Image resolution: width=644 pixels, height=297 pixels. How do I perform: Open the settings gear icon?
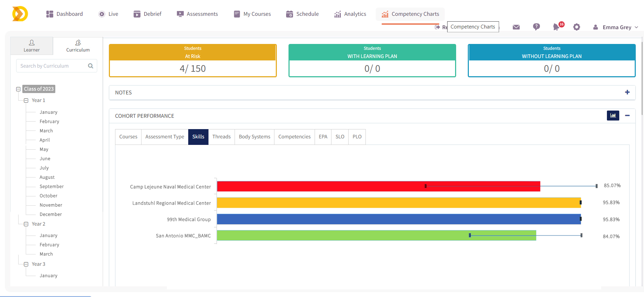click(576, 27)
